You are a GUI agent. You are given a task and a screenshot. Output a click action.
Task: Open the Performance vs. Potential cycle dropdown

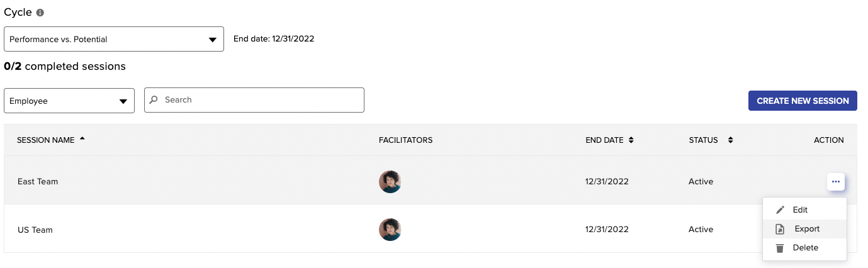click(x=114, y=39)
